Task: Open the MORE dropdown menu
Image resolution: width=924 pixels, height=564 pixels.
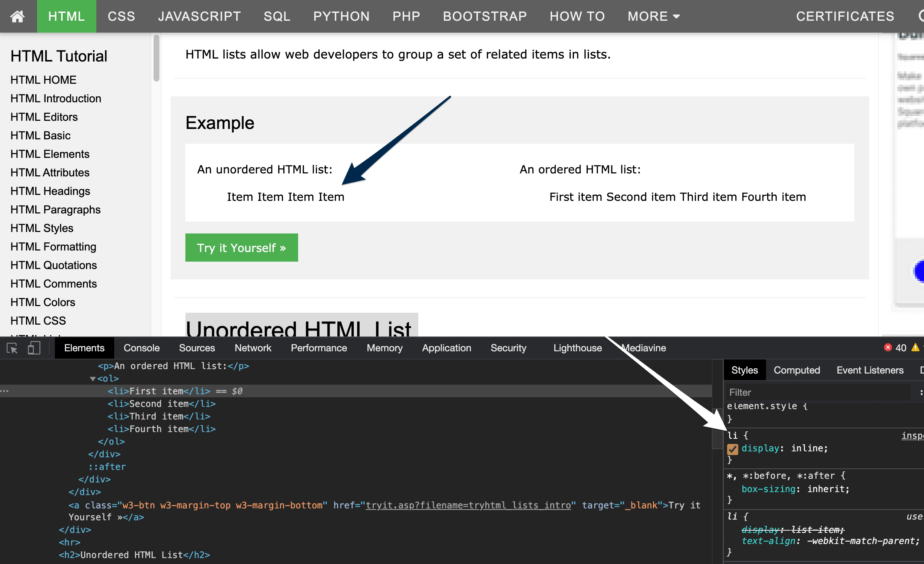Action: click(653, 16)
